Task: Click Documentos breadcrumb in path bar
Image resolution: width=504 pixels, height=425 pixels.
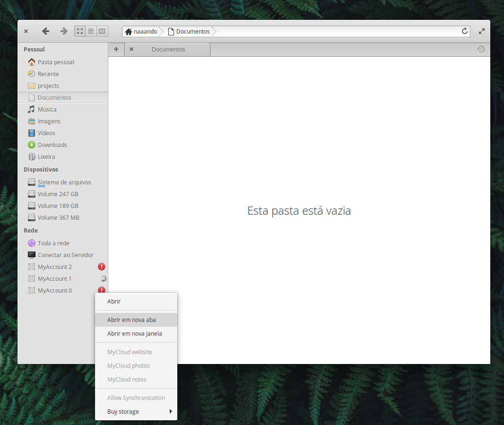Action: coord(189,32)
